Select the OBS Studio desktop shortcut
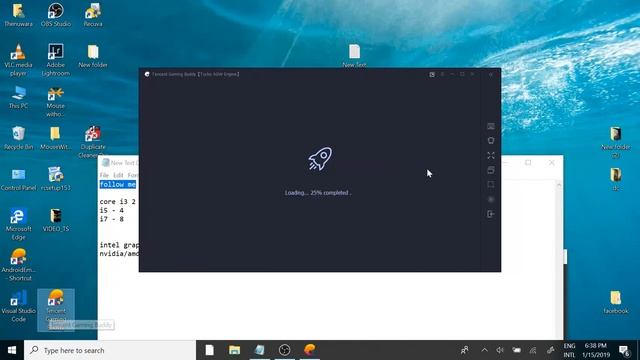 click(56, 15)
